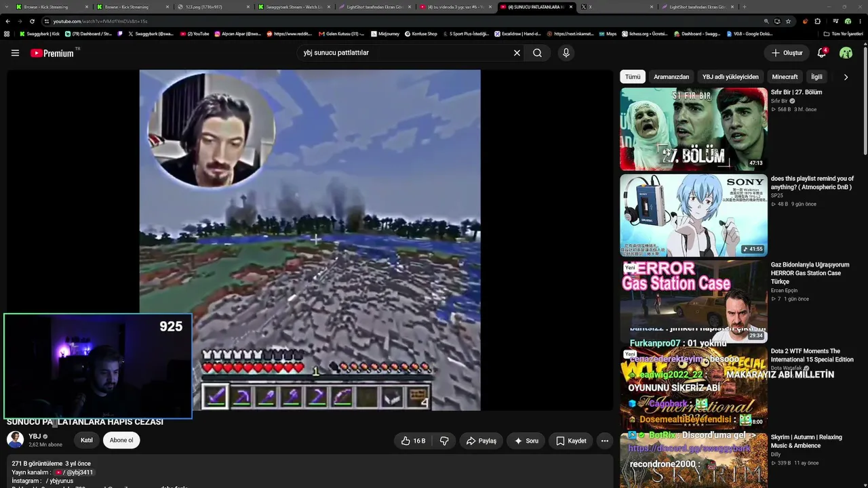Click the Soru ask button
Image resolution: width=868 pixels, height=488 pixels.
coord(526,441)
